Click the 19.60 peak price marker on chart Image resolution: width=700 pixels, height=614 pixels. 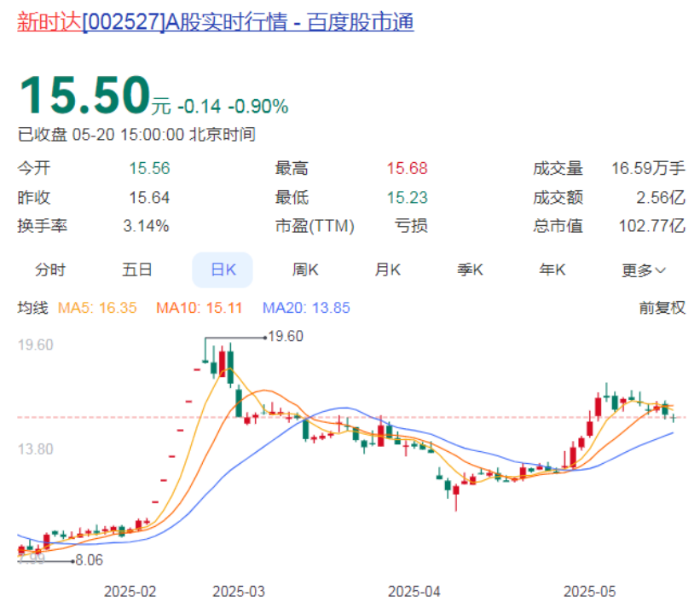[286, 336]
